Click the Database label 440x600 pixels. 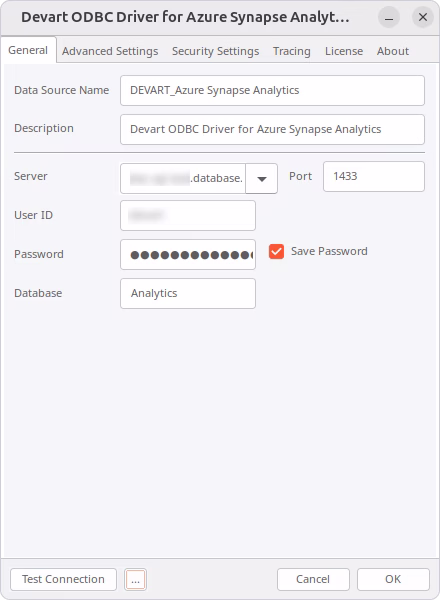tap(38, 293)
